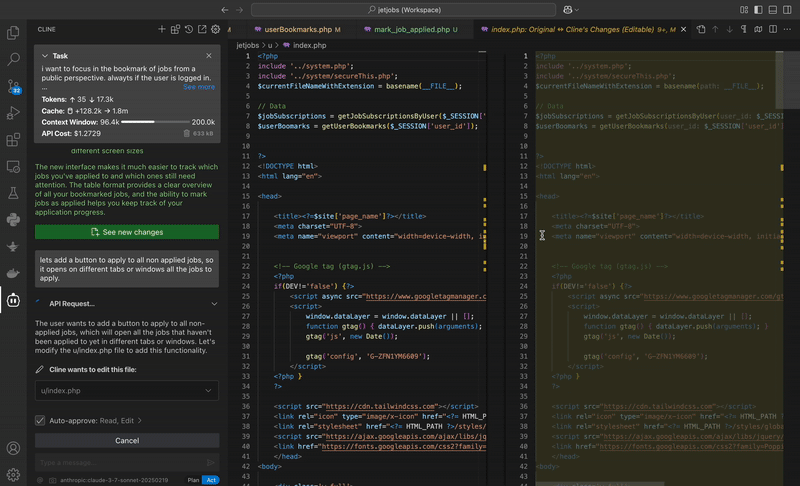The image size is (800, 486).
Task: Toggle bottom panel layout icon
Action: point(773,10)
